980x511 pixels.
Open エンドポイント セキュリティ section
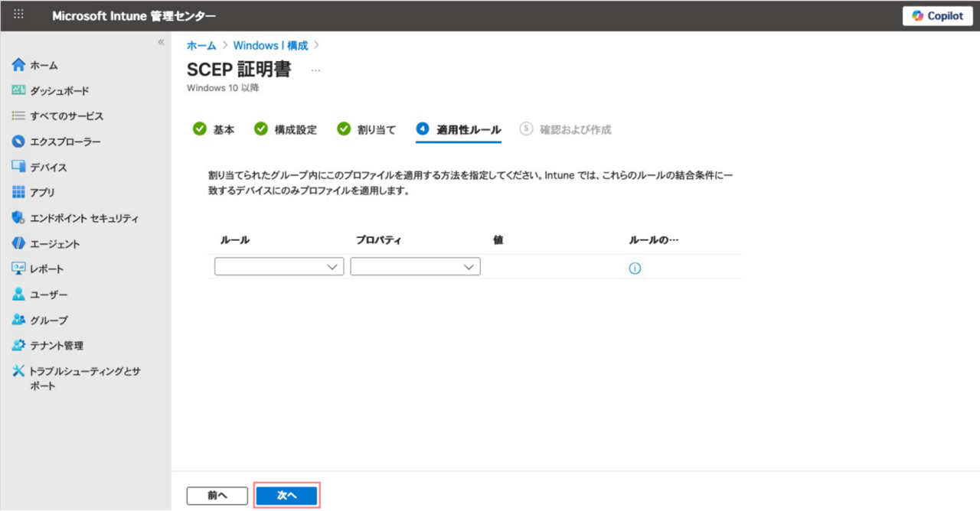pos(83,218)
